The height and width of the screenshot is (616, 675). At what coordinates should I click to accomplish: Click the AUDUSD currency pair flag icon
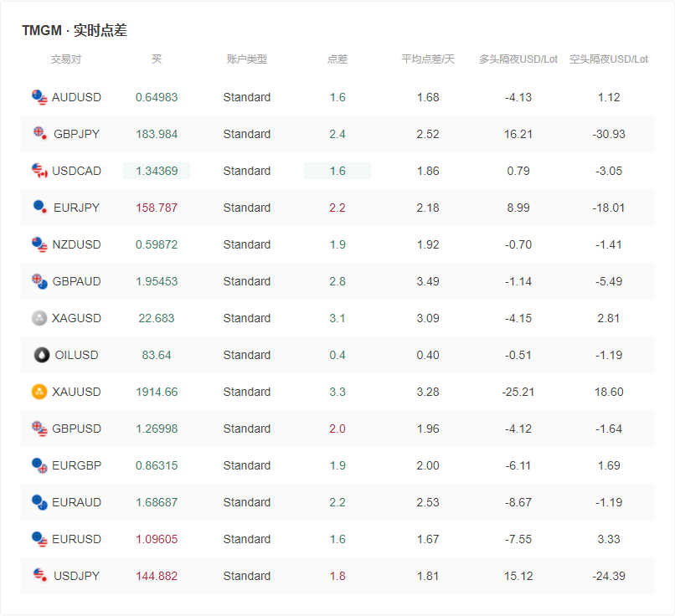click(39, 97)
